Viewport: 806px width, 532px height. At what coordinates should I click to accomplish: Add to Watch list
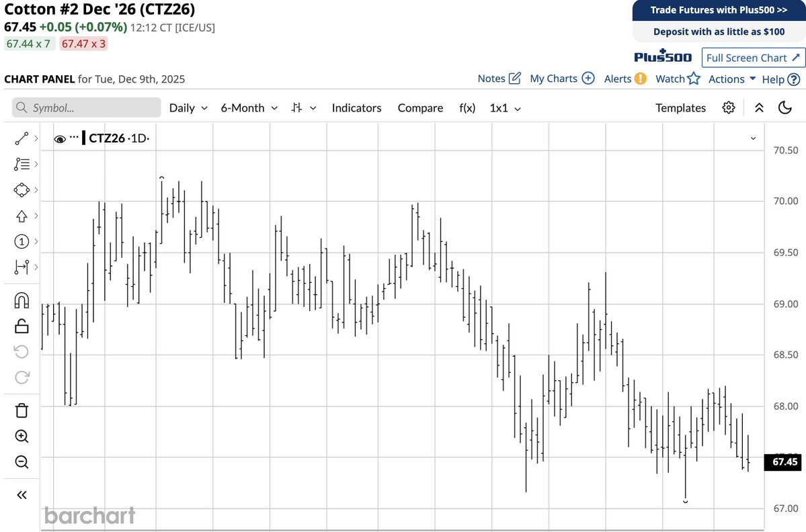(x=678, y=79)
